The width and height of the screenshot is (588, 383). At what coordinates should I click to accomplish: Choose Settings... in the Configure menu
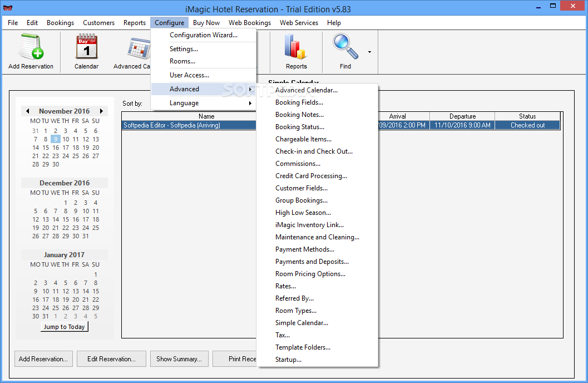pyautogui.click(x=204, y=49)
